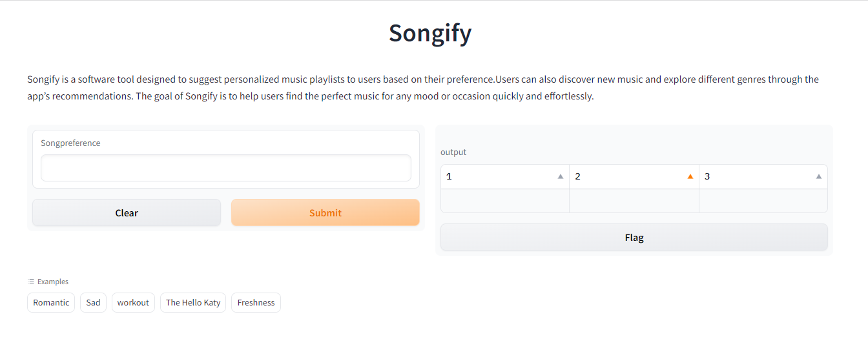Choose the Freshness example
This screenshot has height=341, width=868.
pyautogui.click(x=256, y=302)
